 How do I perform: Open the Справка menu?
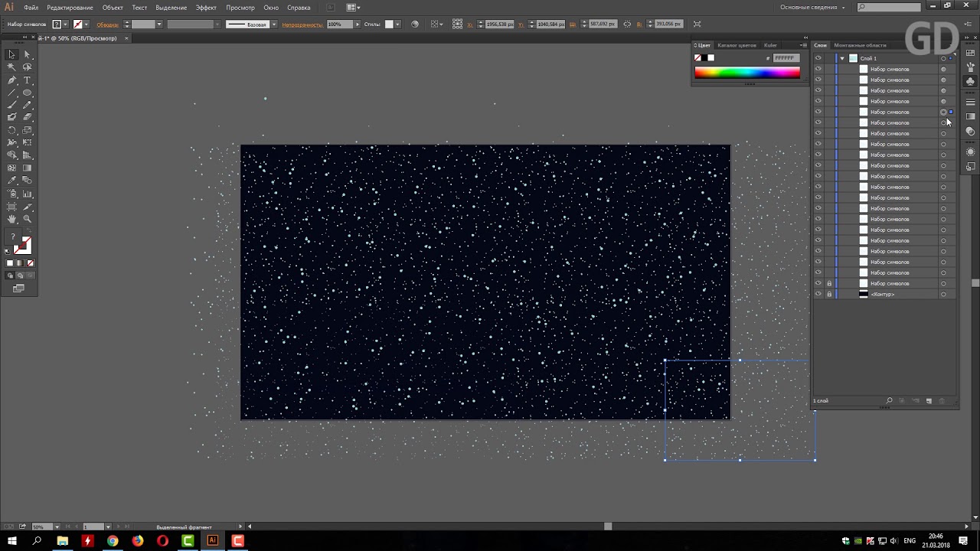pos(299,7)
